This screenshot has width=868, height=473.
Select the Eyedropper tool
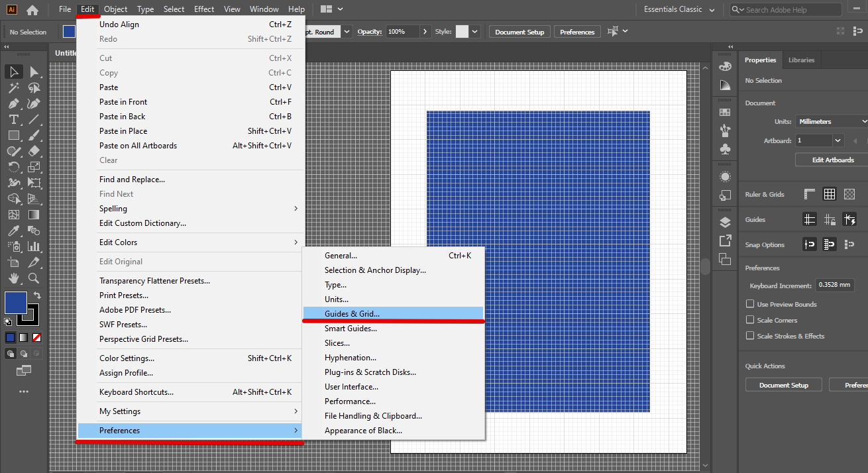13,231
